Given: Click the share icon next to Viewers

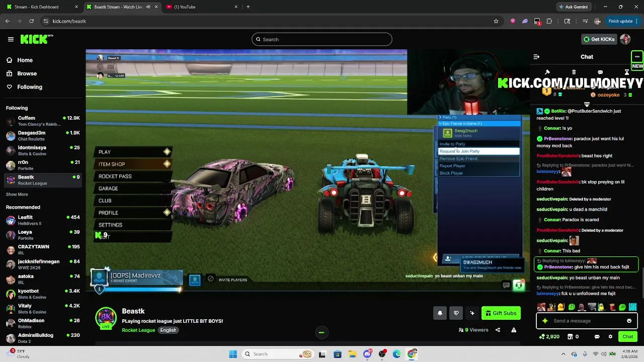Looking at the screenshot, I should tap(498, 330).
